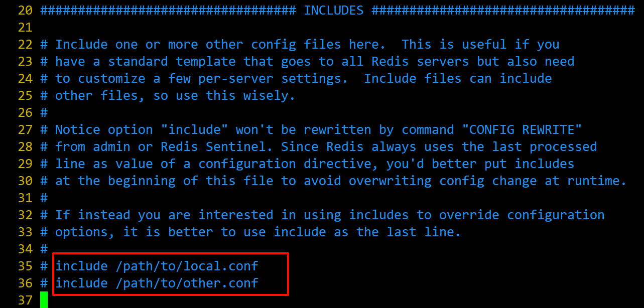Click the word INCLUDES in the header
The image size is (644, 308).
click(x=334, y=10)
